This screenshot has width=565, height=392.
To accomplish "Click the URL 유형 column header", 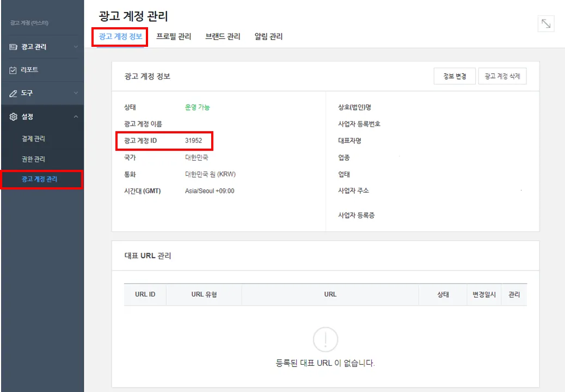I will [204, 295].
